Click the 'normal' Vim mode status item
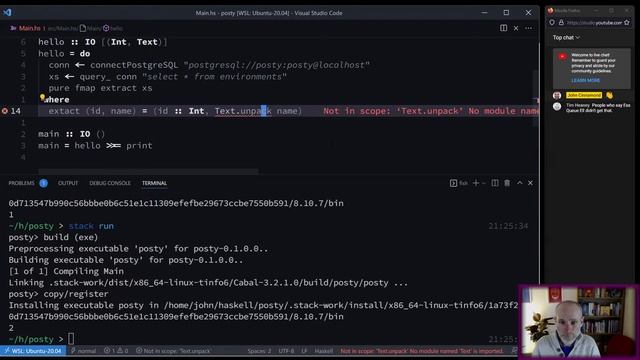640x360 pixels. pos(83,351)
